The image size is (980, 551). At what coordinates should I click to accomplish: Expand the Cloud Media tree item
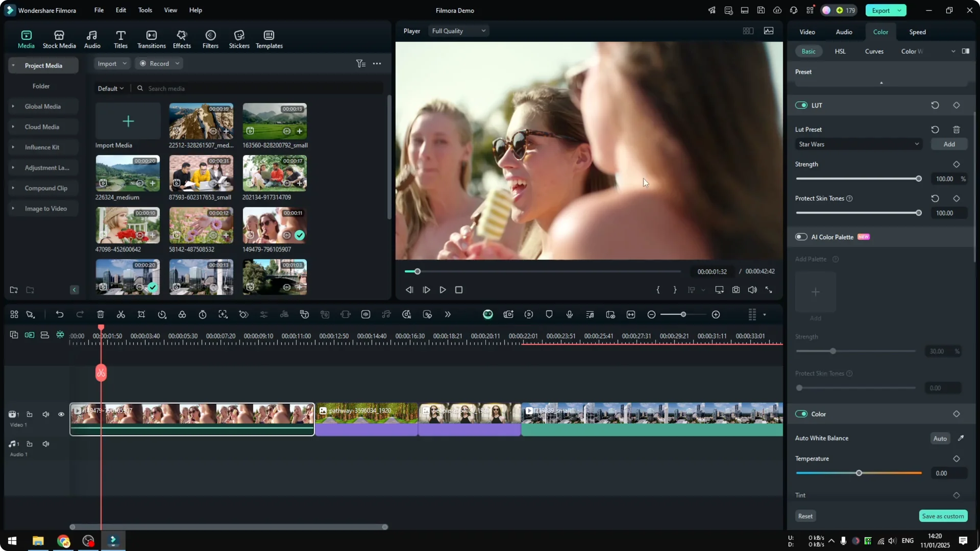pyautogui.click(x=13, y=127)
